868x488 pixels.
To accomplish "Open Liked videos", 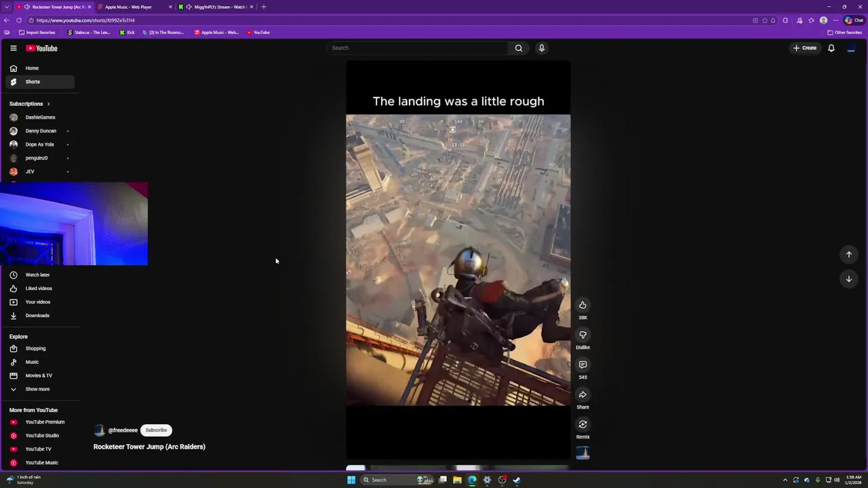I will 40,289.
